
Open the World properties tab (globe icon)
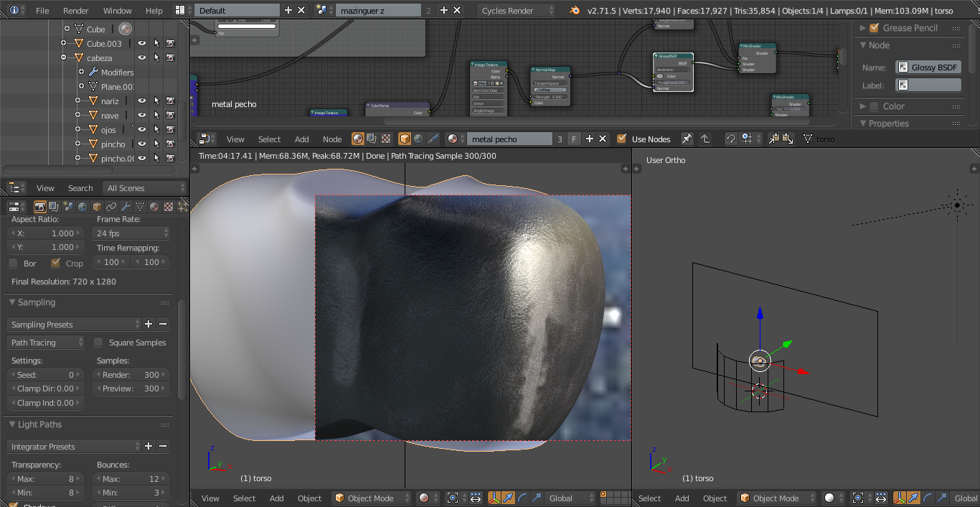tap(83, 207)
